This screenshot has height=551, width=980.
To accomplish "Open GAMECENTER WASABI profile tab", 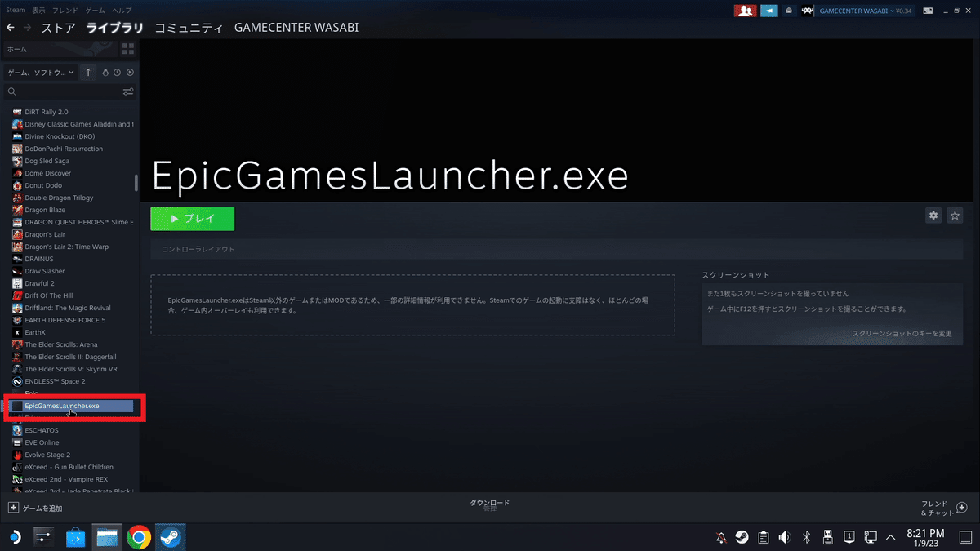I will pyautogui.click(x=296, y=28).
